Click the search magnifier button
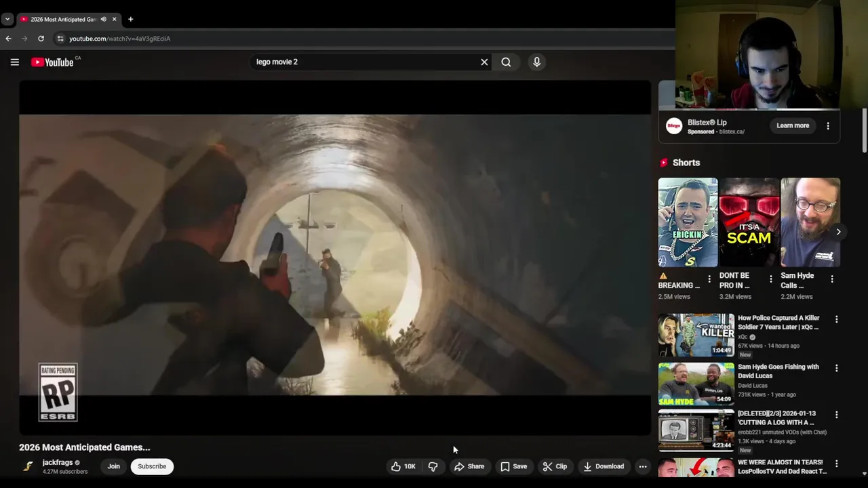Image resolution: width=868 pixels, height=488 pixels. (506, 62)
